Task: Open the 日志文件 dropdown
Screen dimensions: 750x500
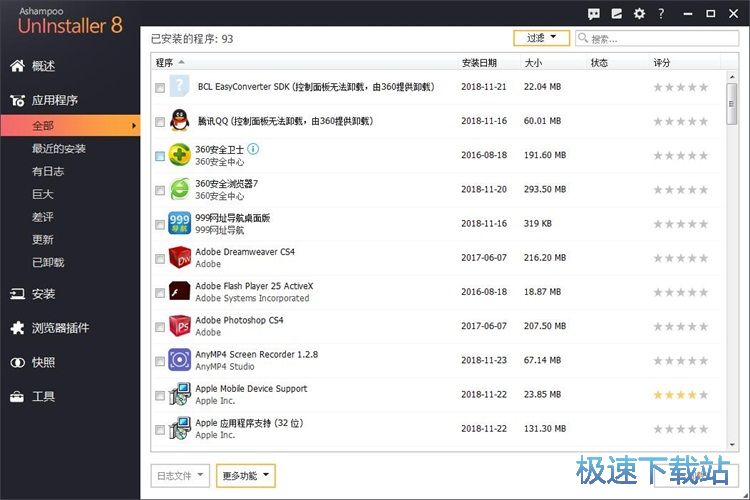Action: (180, 476)
